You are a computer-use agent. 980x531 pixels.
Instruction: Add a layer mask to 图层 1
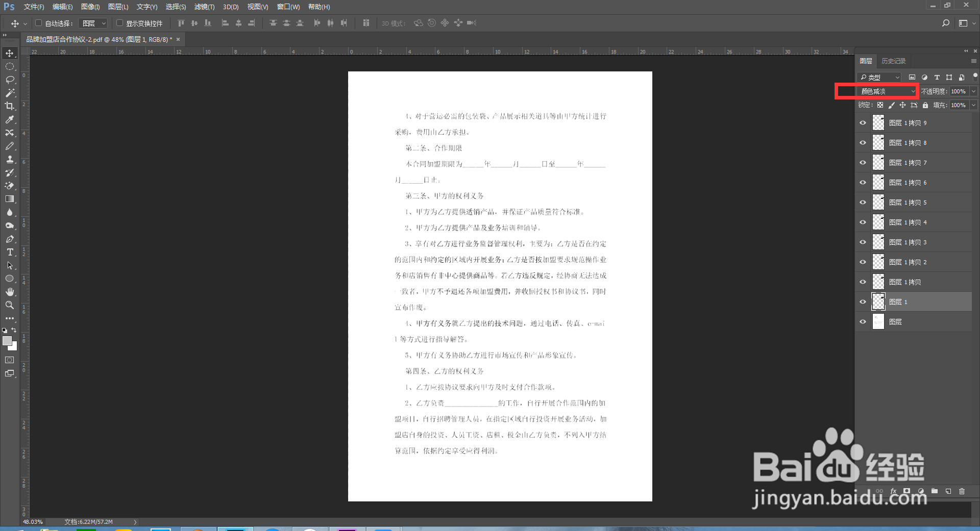(906, 492)
